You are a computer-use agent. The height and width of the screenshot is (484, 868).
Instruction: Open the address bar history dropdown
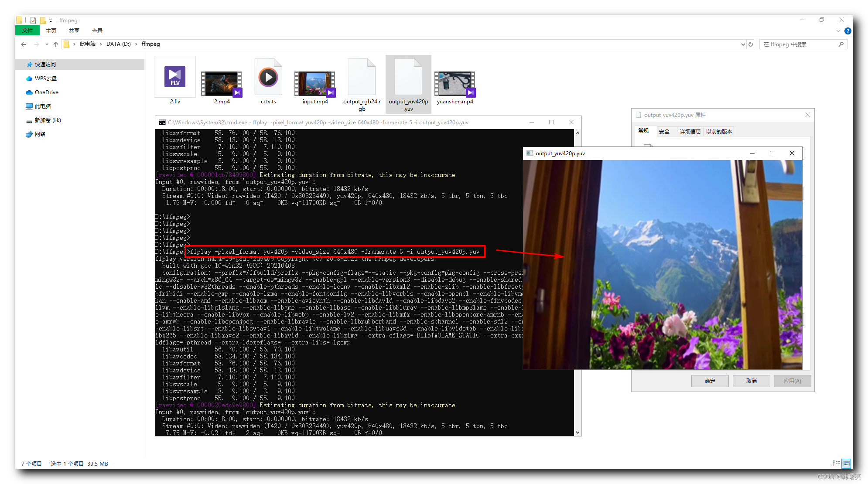point(742,44)
